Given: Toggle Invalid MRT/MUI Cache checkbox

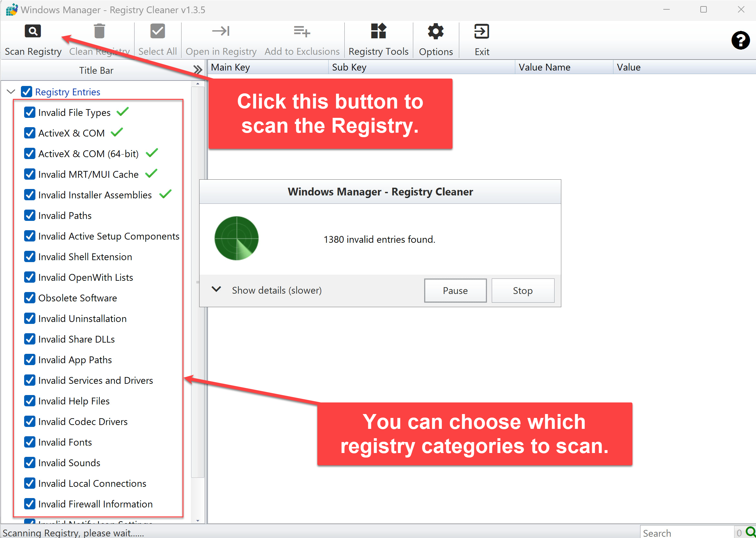Looking at the screenshot, I should (30, 174).
